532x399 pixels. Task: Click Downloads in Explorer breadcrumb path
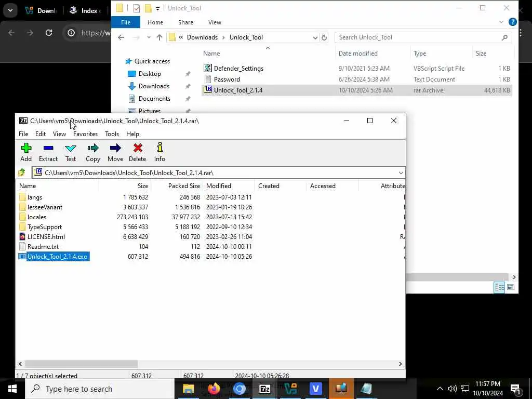202,37
